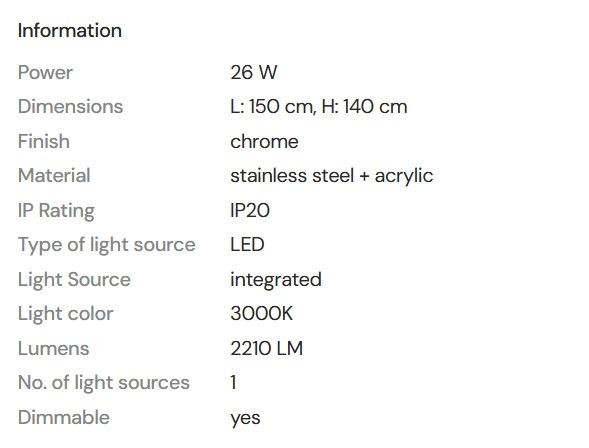Select the Light Source label
Screen dimensions: 589x448
tap(74, 280)
